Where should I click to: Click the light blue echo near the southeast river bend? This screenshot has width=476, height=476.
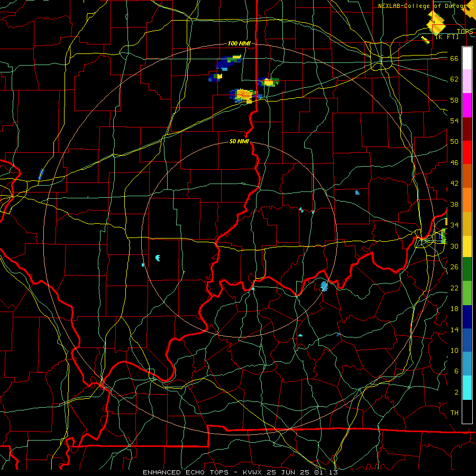coord(324,286)
